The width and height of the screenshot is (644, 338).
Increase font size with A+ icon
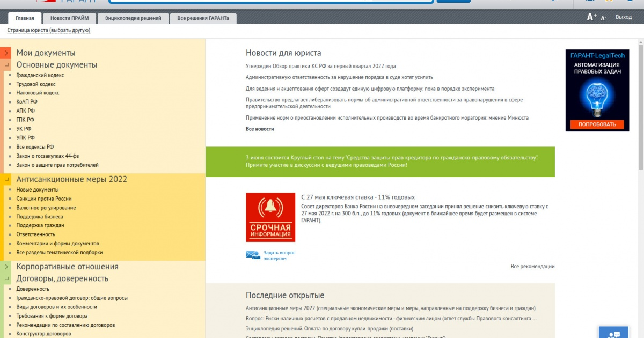(591, 17)
